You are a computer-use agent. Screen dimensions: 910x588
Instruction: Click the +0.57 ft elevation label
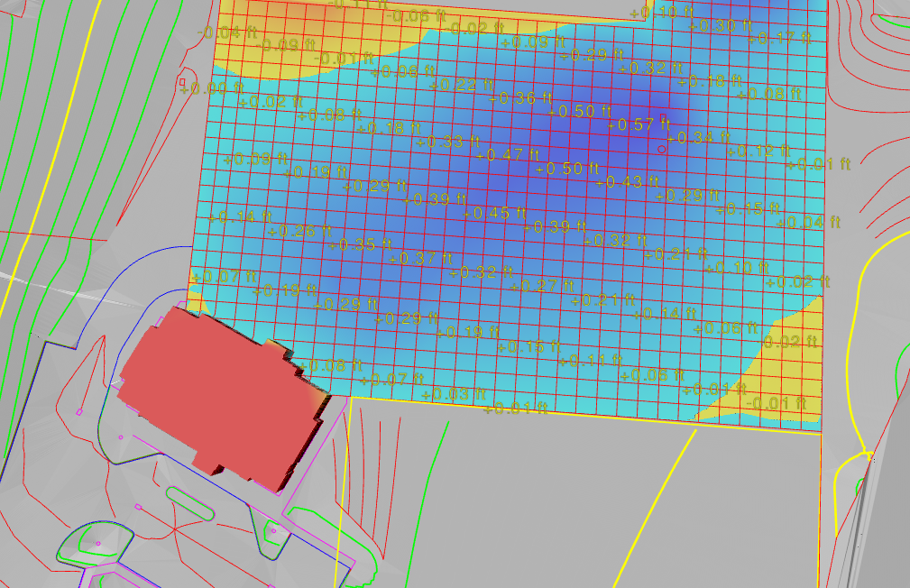639,124
